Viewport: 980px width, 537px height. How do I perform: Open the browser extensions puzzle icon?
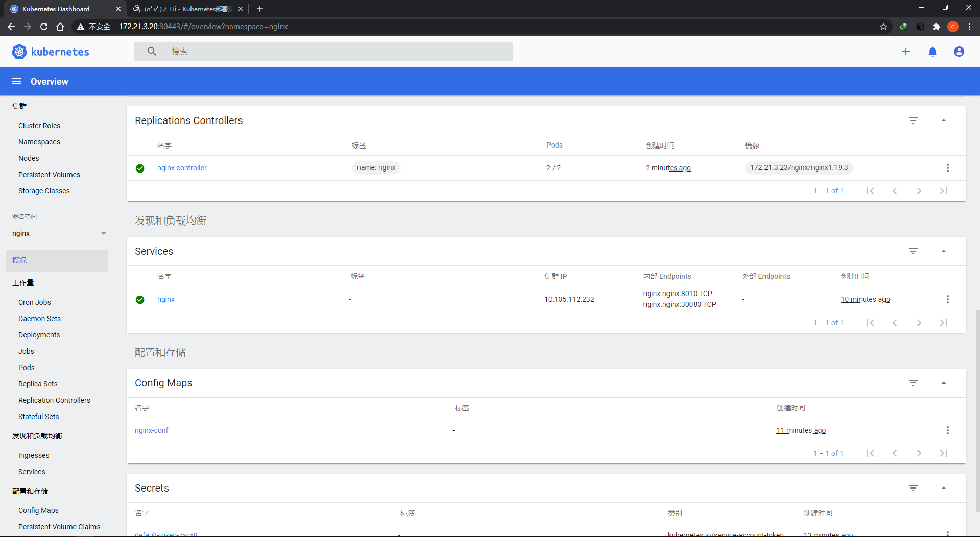tap(937, 27)
